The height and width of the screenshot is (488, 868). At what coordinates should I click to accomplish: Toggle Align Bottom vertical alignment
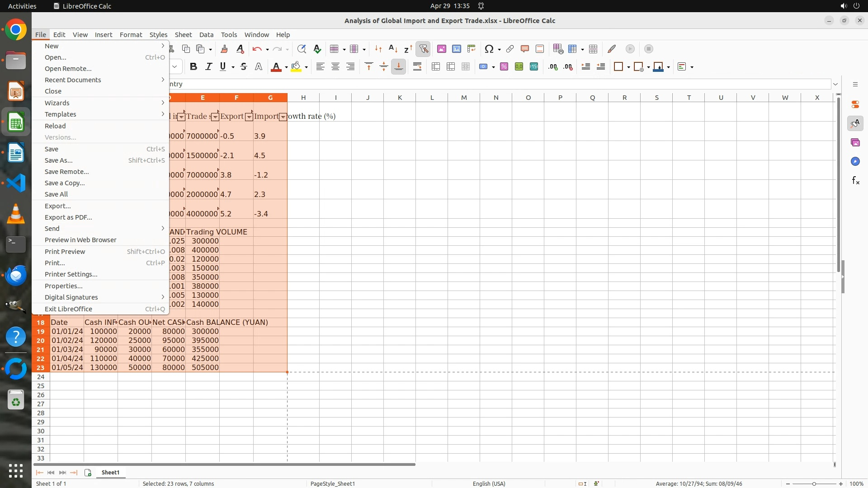tap(399, 67)
